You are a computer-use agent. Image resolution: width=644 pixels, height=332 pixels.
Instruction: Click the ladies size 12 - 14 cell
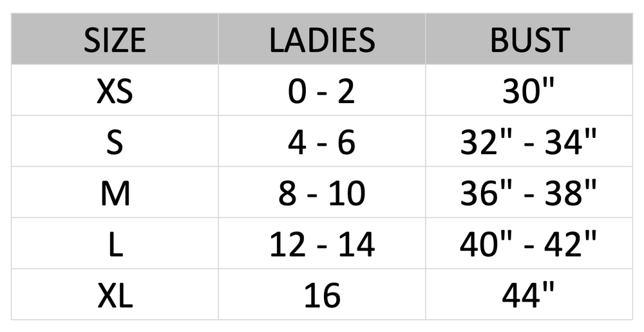click(x=321, y=244)
